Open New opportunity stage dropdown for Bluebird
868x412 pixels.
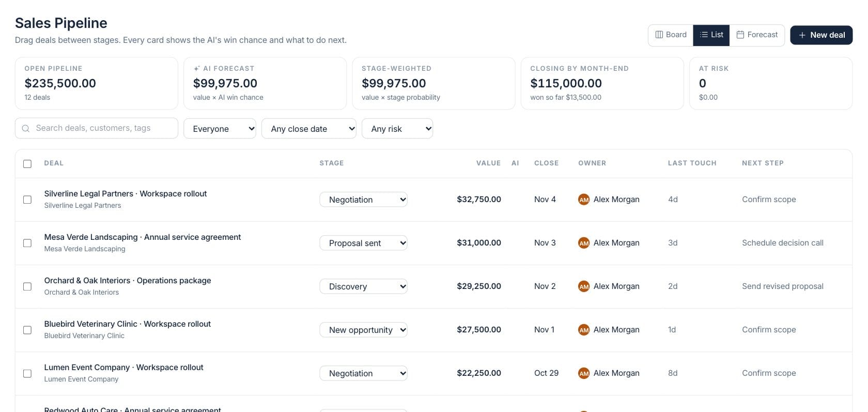pyautogui.click(x=364, y=330)
